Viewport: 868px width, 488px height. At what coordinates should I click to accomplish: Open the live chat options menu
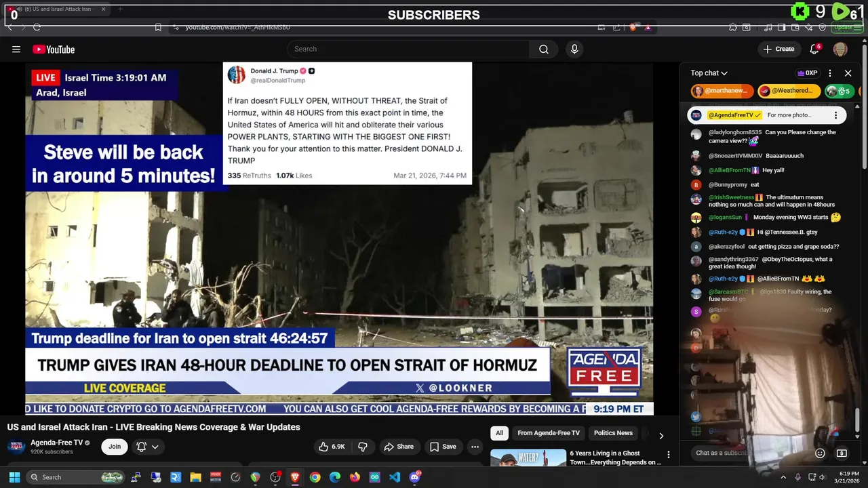coord(830,73)
